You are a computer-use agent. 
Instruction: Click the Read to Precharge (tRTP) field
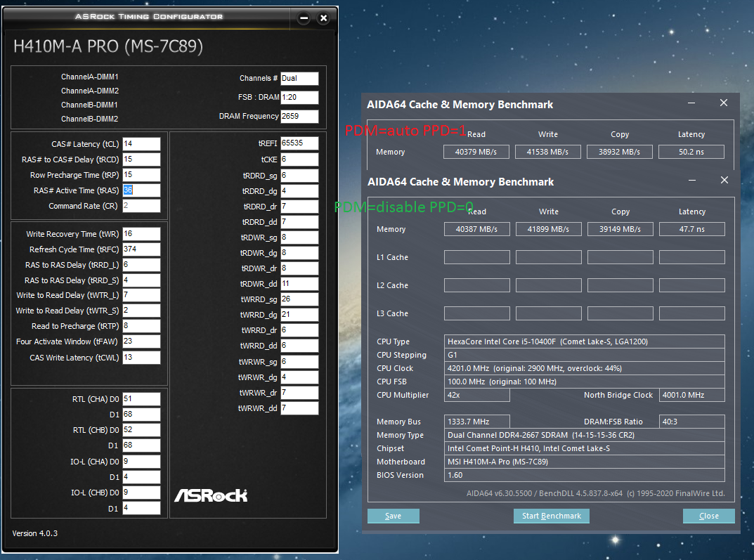pyautogui.click(x=141, y=326)
